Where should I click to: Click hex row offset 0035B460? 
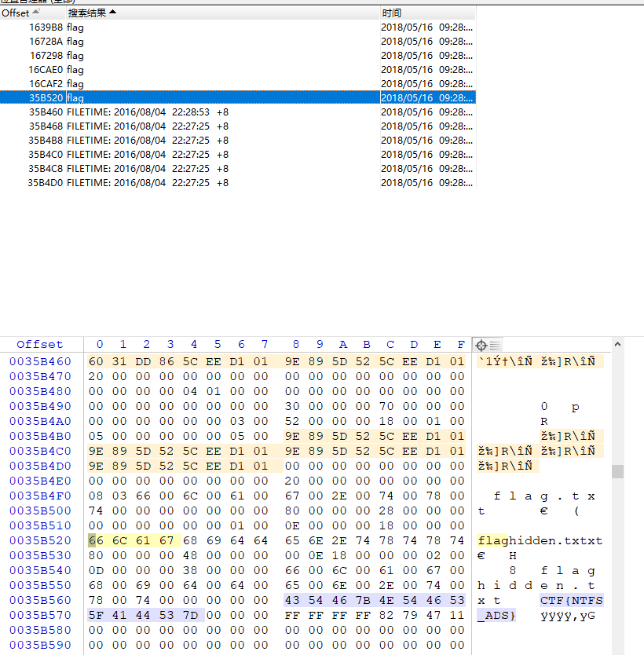(x=39, y=362)
